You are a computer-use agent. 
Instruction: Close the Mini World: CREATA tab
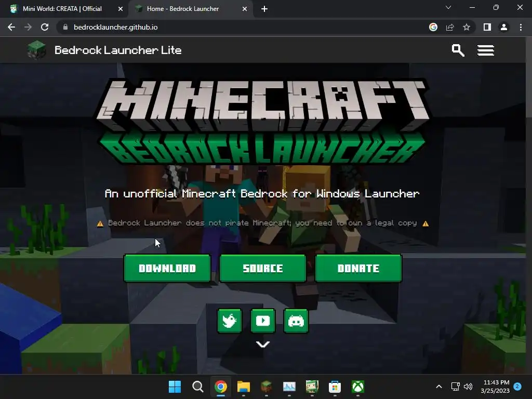coord(121,9)
